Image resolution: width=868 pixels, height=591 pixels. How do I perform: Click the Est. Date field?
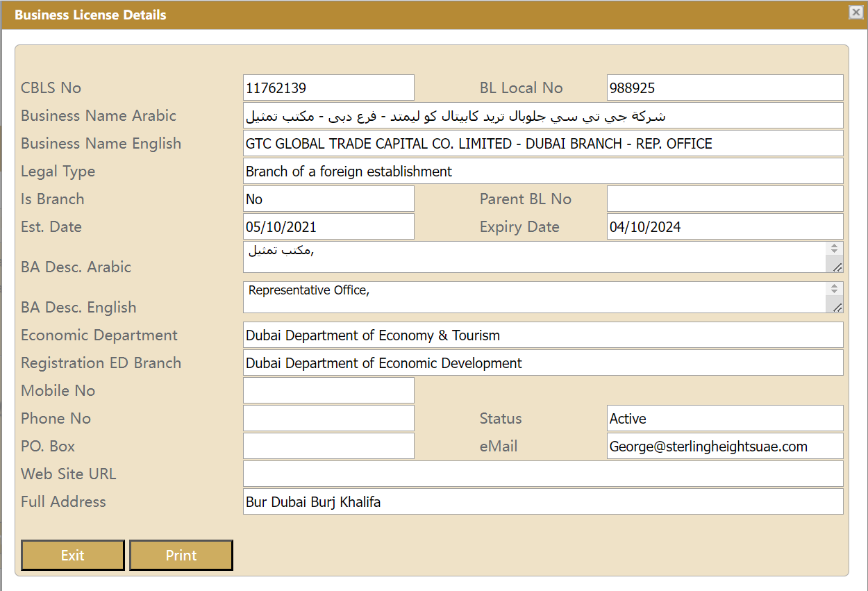coord(328,226)
